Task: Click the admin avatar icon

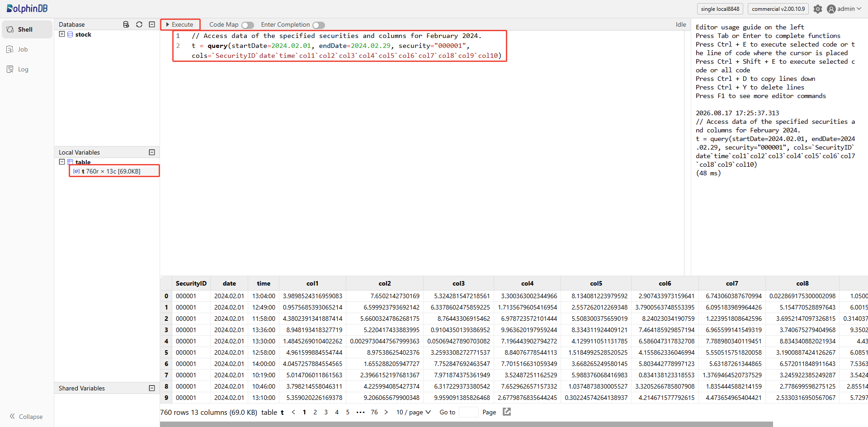Action: (831, 9)
